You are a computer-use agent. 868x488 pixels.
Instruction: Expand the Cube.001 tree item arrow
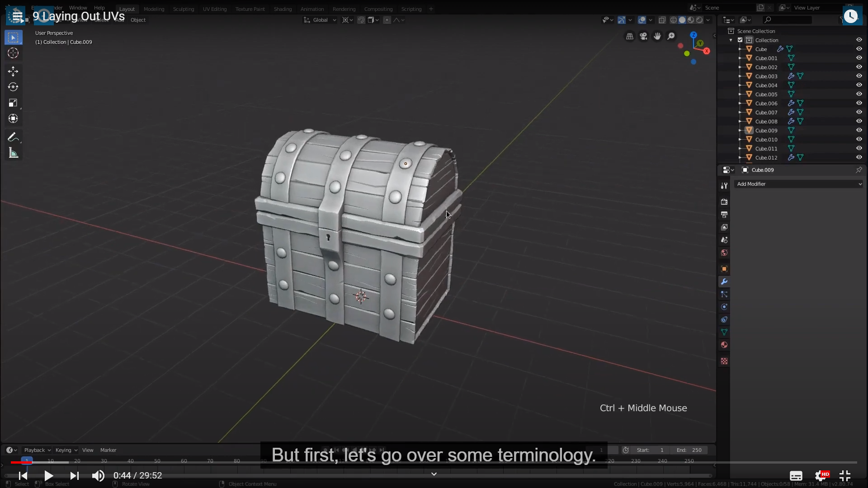pos(740,58)
